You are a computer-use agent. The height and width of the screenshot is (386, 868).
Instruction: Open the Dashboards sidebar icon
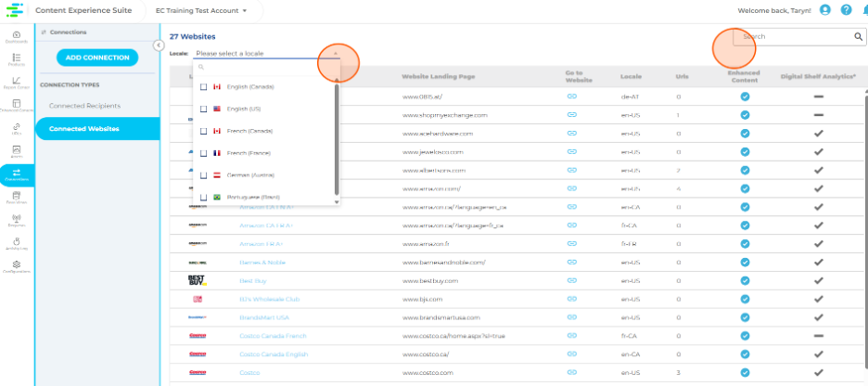point(17,37)
